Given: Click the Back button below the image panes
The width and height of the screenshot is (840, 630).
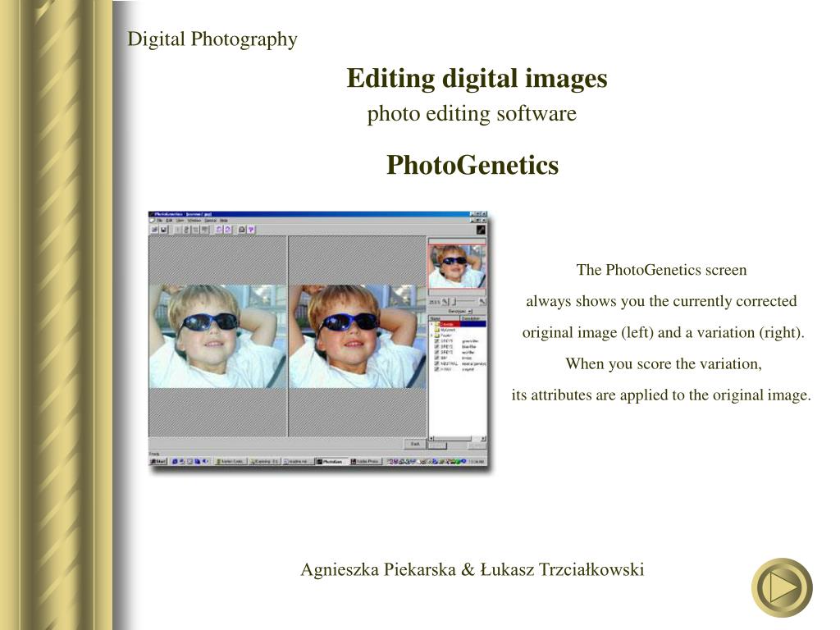Looking at the screenshot, I should (415, 444).
